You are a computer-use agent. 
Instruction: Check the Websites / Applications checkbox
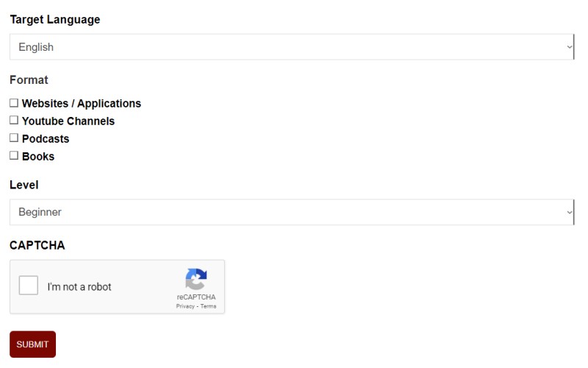(x=14, y=103)
